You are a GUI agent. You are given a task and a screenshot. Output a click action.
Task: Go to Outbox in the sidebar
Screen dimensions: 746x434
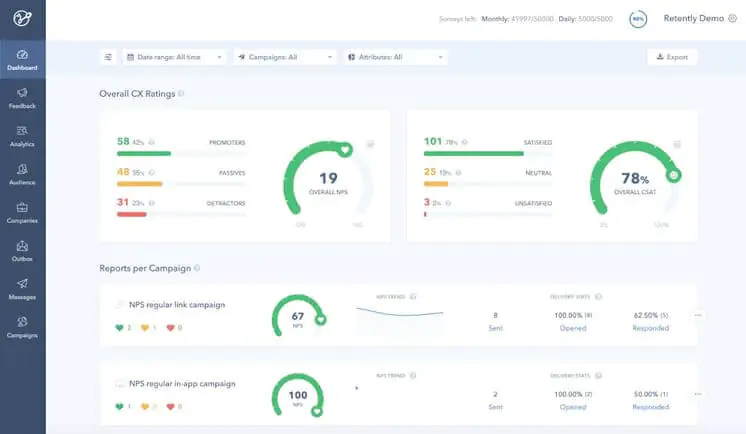click(x=22, y=251)
